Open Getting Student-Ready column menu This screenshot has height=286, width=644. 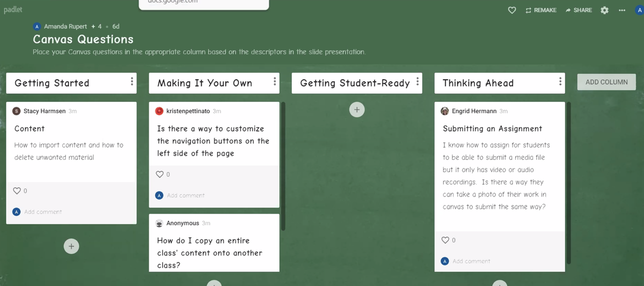[x=418, y=82]
